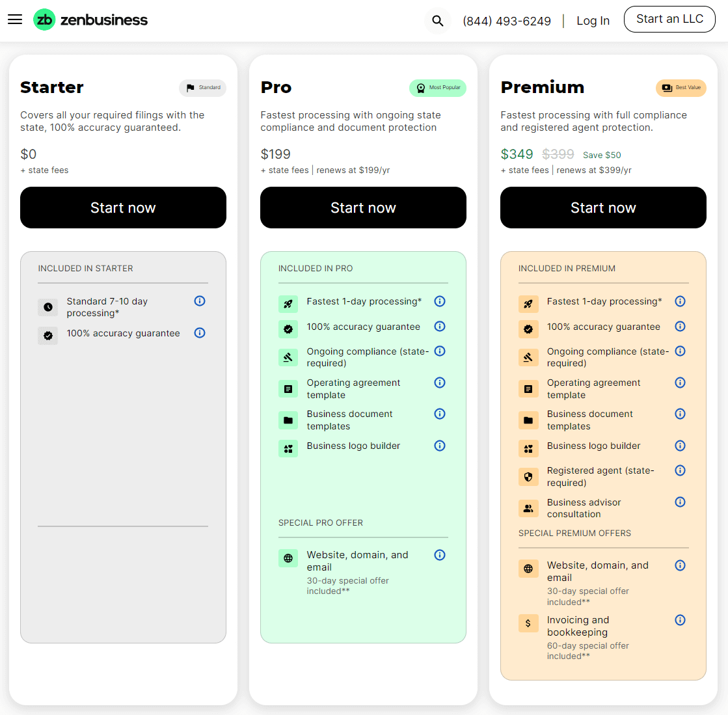
Task: Open info for Premium Fastest 1-day processing
Action: click(680, 301)
